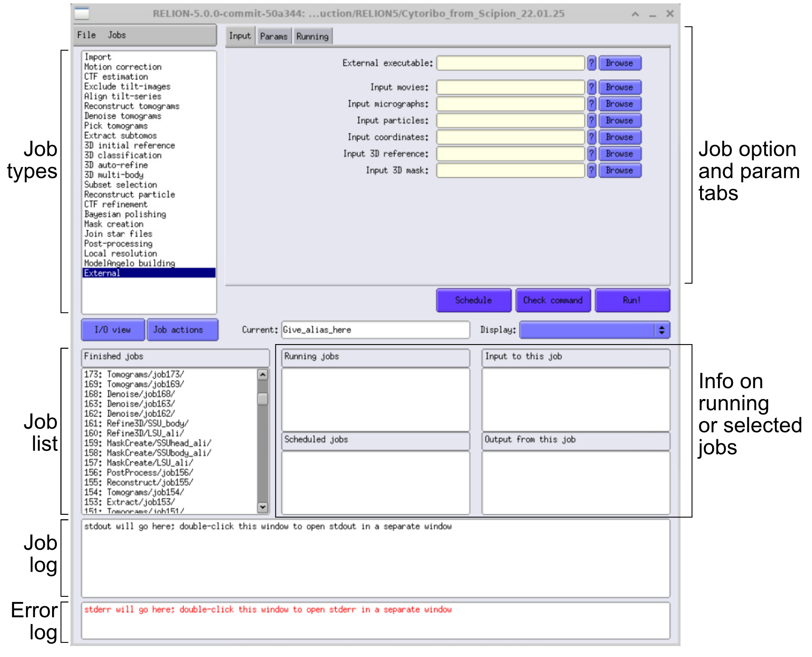Click the stderr error log window
Screen dimensions: 812x657
click(x=375, y=621)
